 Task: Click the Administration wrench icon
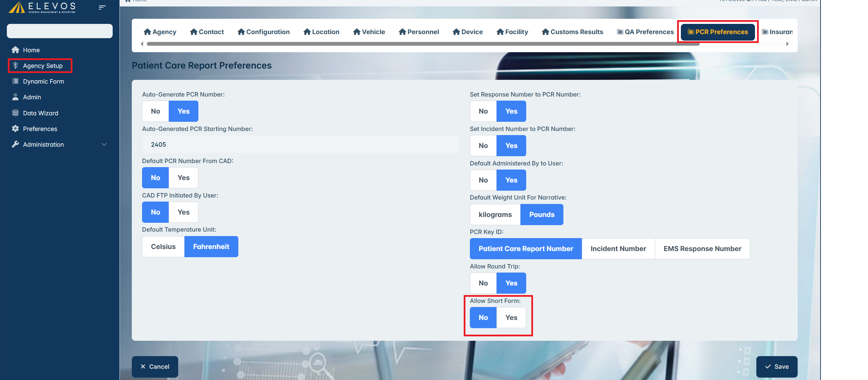point(15,144)
